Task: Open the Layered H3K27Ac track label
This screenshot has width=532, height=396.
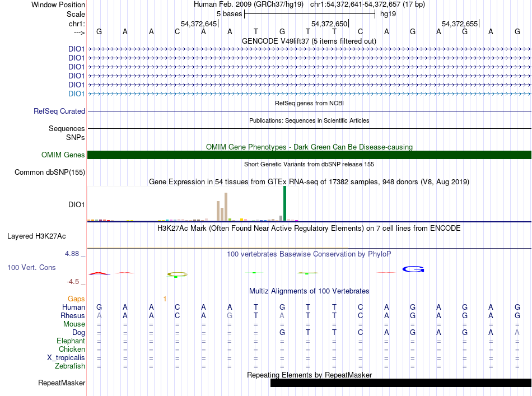Action: coord(36,236)
